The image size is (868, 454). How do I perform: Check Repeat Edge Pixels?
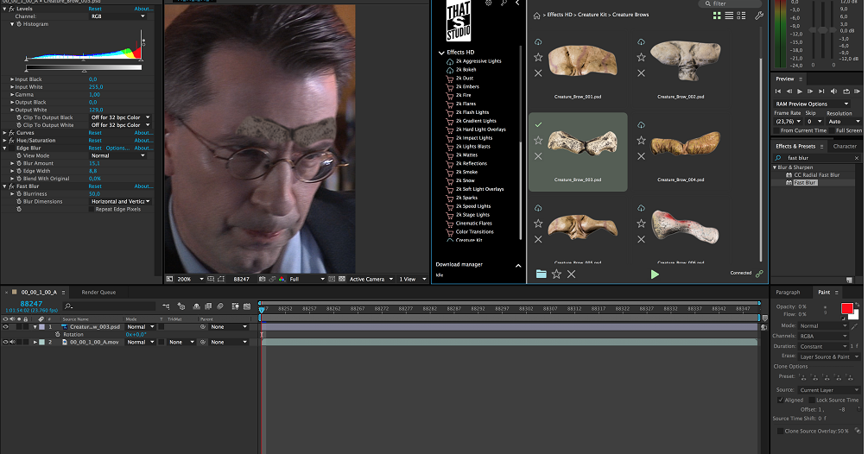[92, 210]
